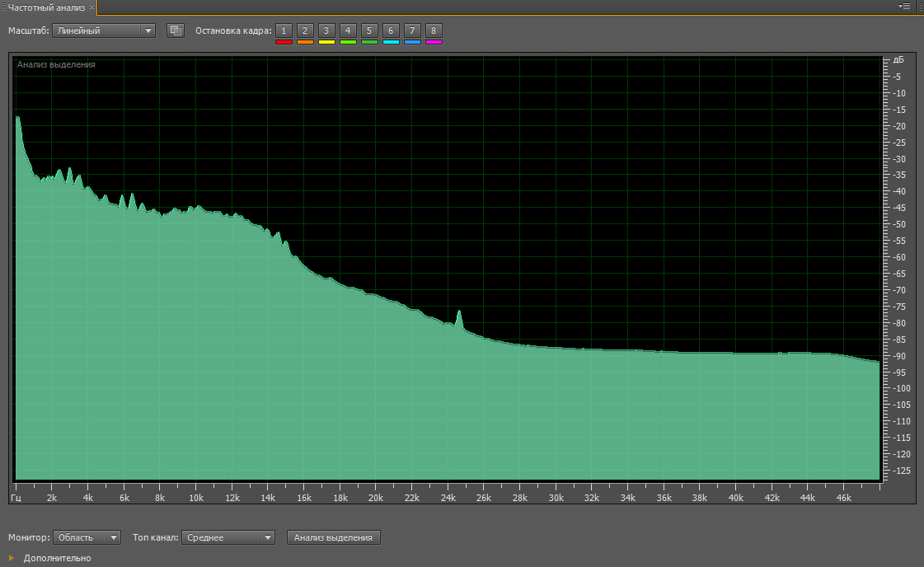Open the Монитор dropdown showing Область
Screen dimensions: 924x567
(87, 537)
